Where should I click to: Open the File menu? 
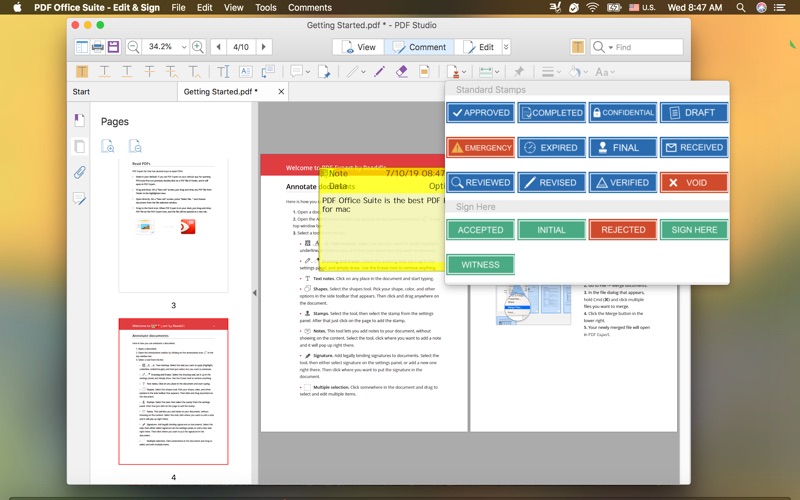point(178,7)
